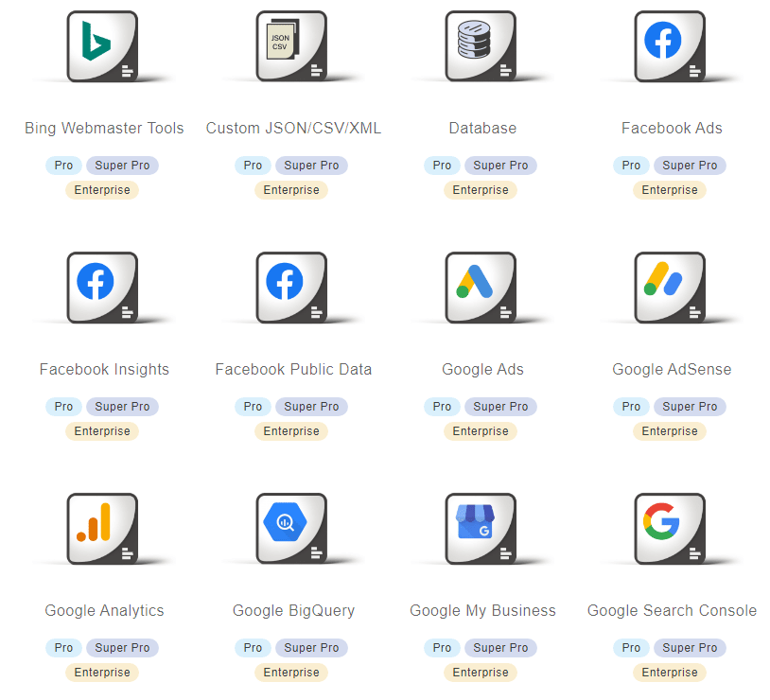Open the Google Analytics connector icon
Image resolution: width=770 pixels, height=700 pixels.
pyautogui.click(x=102, y=529)
